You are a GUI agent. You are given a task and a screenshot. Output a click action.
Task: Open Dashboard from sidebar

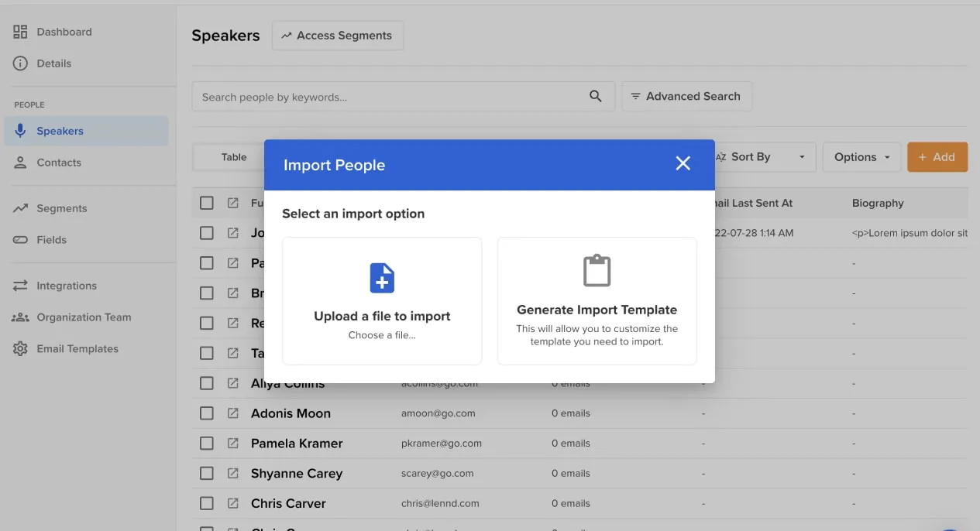(64, 32)
